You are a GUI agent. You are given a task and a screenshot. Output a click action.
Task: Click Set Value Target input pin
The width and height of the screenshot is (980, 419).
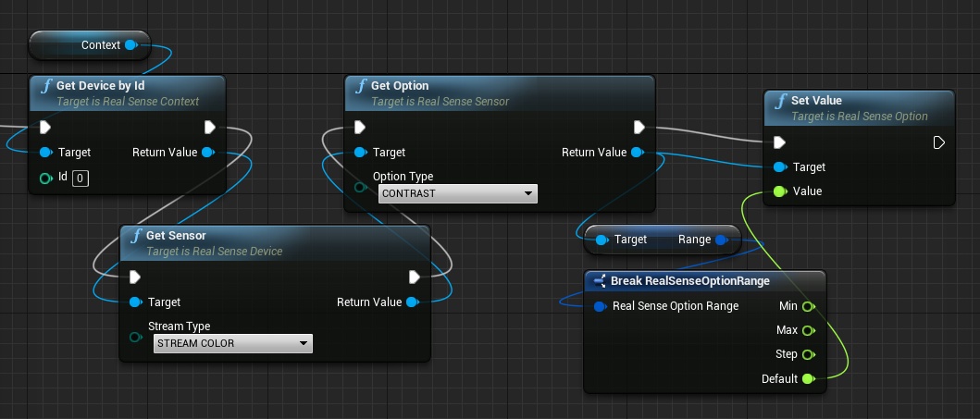(779, 167)
